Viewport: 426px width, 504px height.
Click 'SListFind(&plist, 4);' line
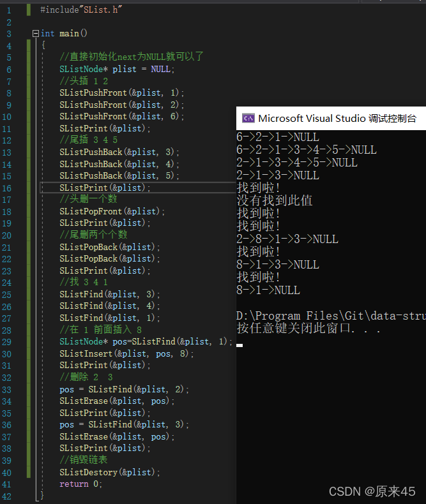coord(110,306)
